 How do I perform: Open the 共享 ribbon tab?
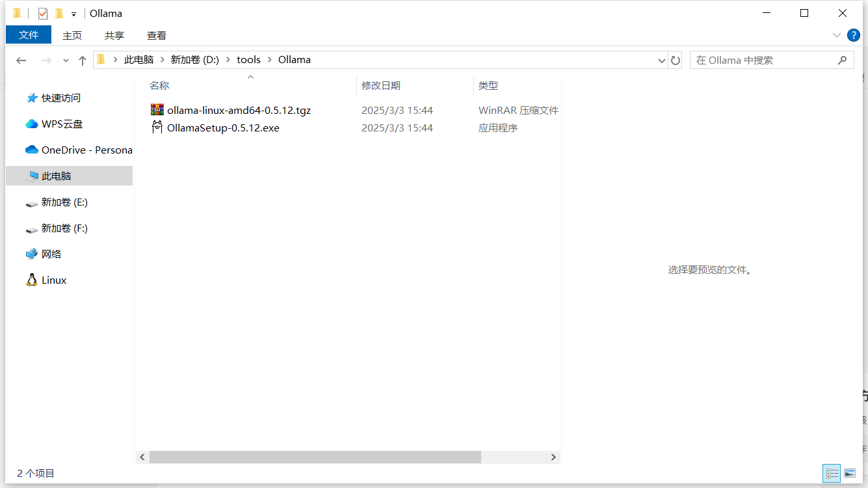pyautogui.click(x=114, y=35)
